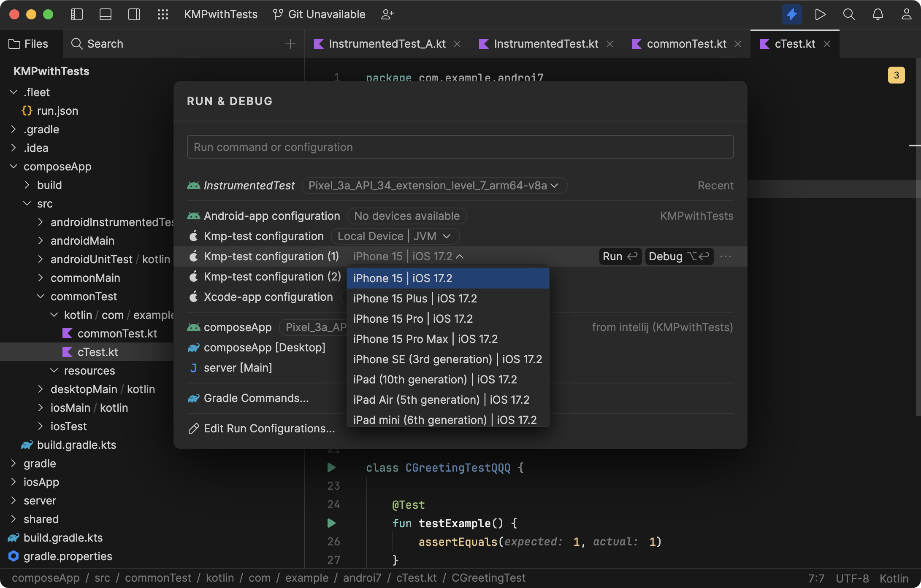Toggle the left panel visibility
Viewport: 921px width, 588px height.
point(76,14)
